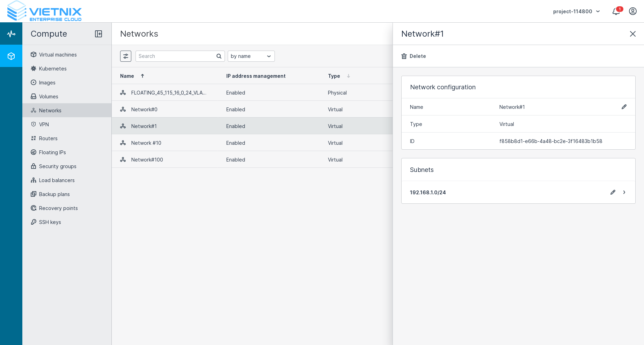This screenshot has height=345, width=644.
Task: Open the project-114800 dropdown
Action: 576,12
